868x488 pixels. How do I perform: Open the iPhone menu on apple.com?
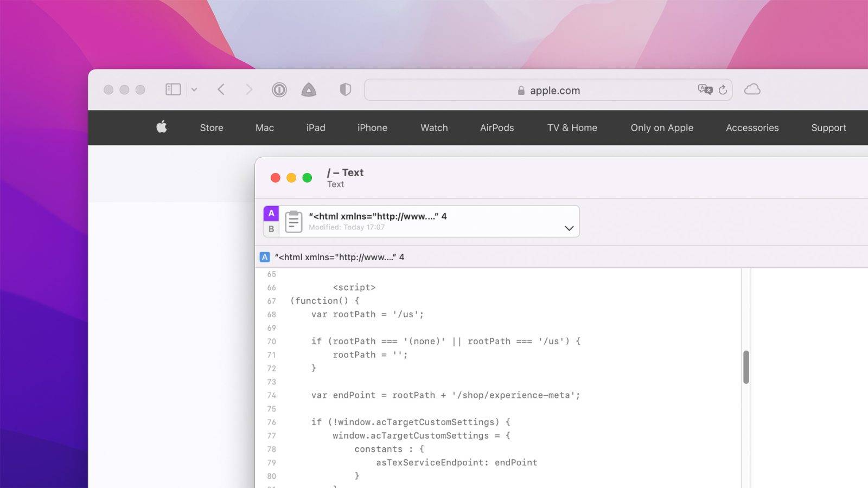372,127
